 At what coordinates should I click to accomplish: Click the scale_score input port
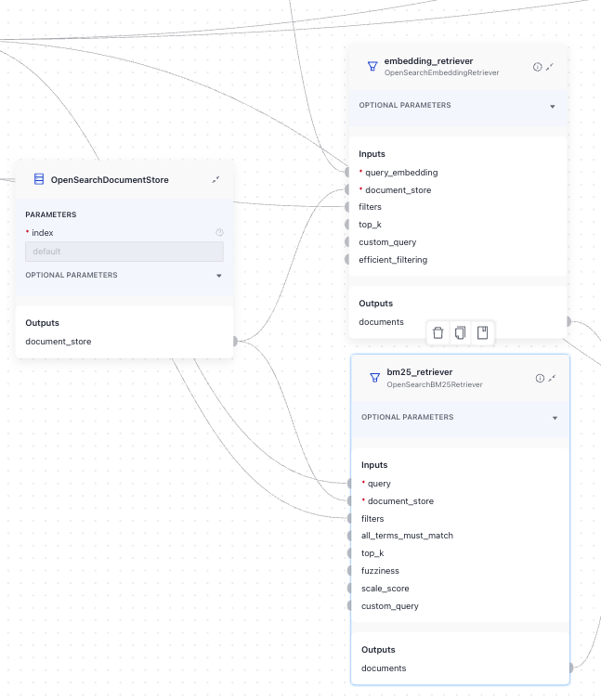coord(350,588)
